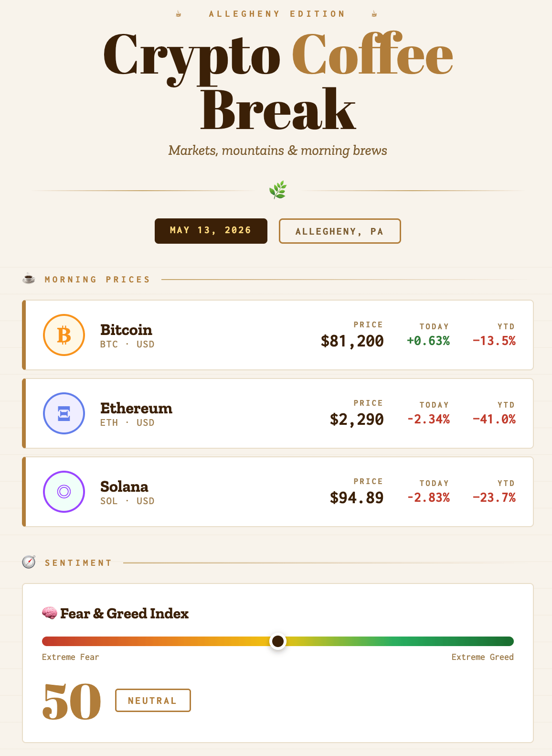Image resolution: width=552 pixels, height=756 pixels.
Task: Click the Ethereum blue circle icon
Action: pyautogui.click(x=64, y=413)
